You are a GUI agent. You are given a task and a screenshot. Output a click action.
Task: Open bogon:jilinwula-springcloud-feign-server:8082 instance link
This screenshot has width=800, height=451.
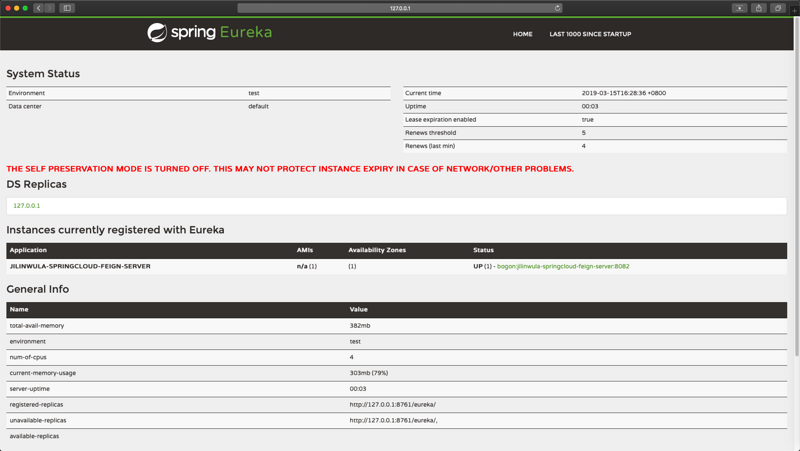563,266
